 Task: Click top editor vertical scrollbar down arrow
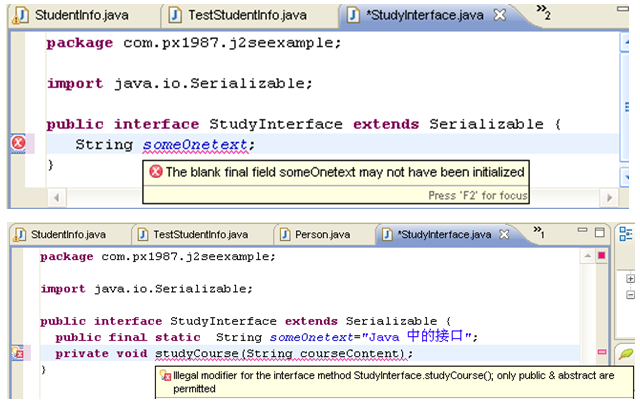[625, 177]
